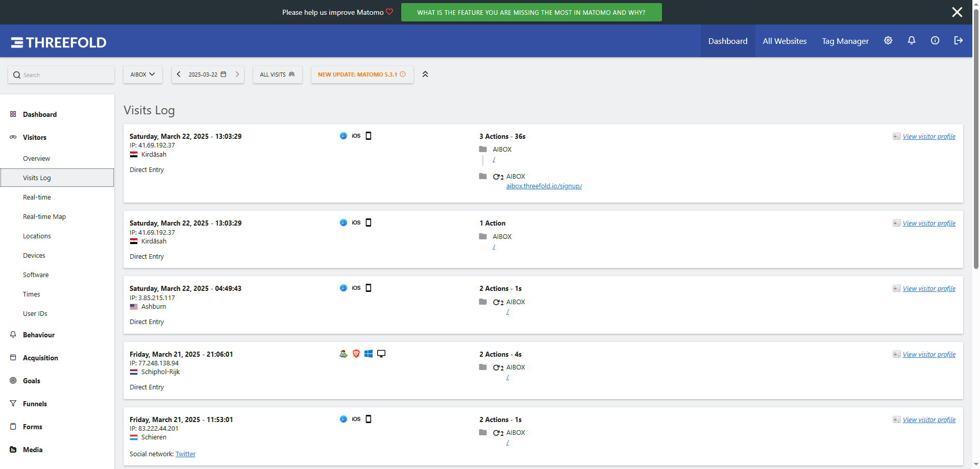Click the info help icon in header

point(935,41)
